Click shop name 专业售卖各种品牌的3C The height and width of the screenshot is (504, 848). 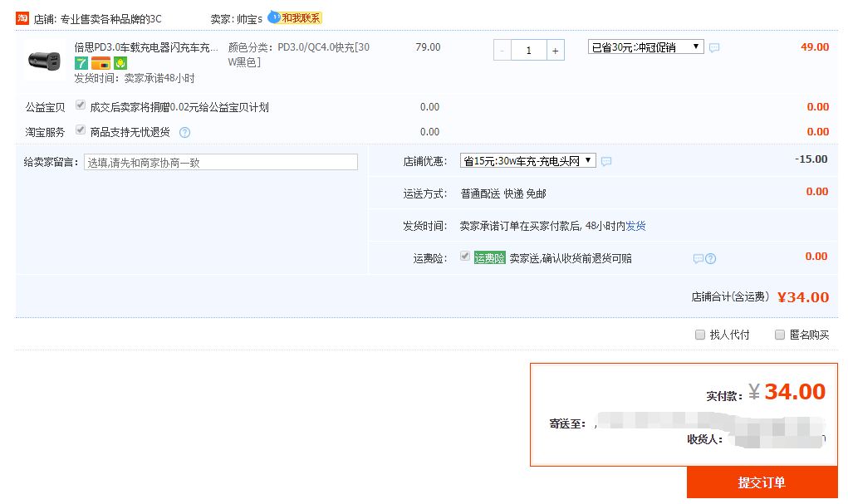(x=110, y=19)
